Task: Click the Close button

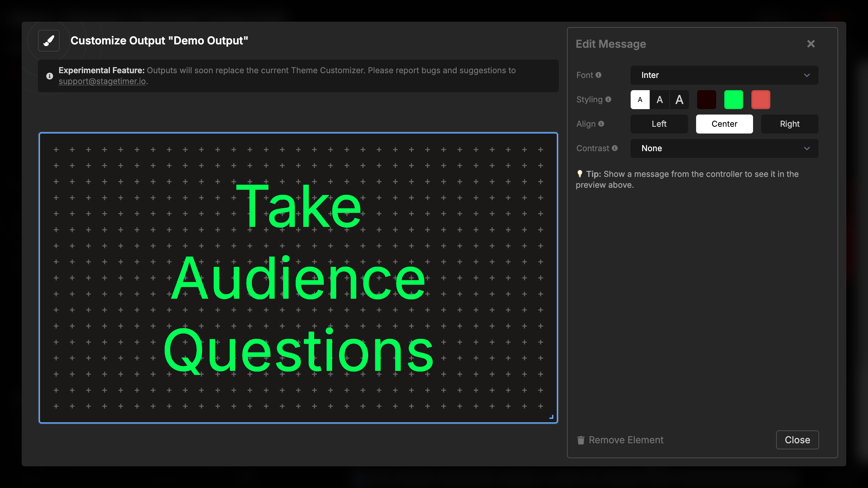Action: click(x=797, y=440)
